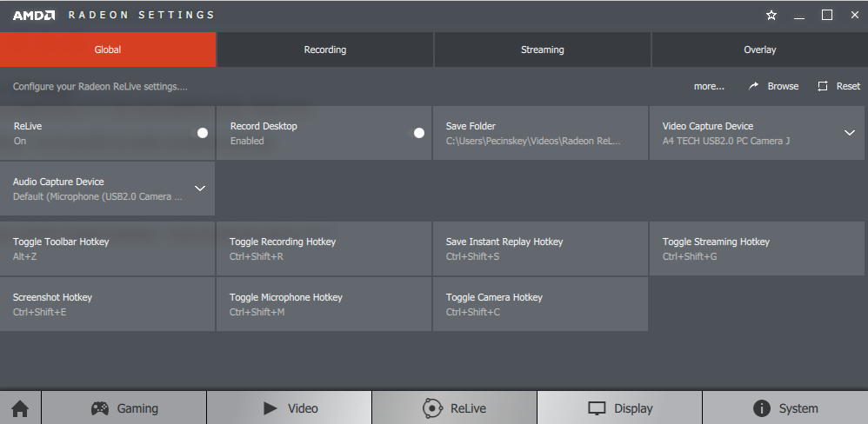Click the Display monitor icon

click(597, 408)
